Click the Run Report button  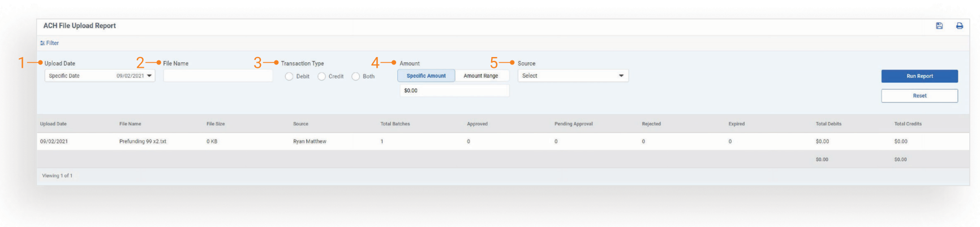coord(919,76)
